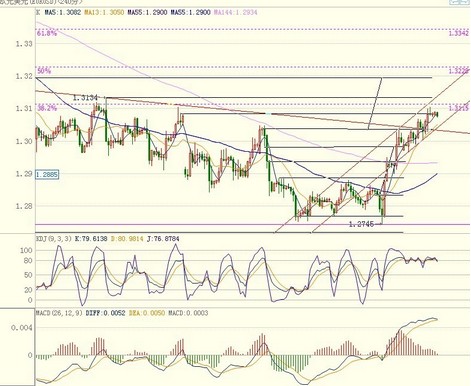The height and width of the screenshot is (386, 471).
Task: Open the KDJ(9,3,3) indicator parameters label
Action: coord(53,239)
